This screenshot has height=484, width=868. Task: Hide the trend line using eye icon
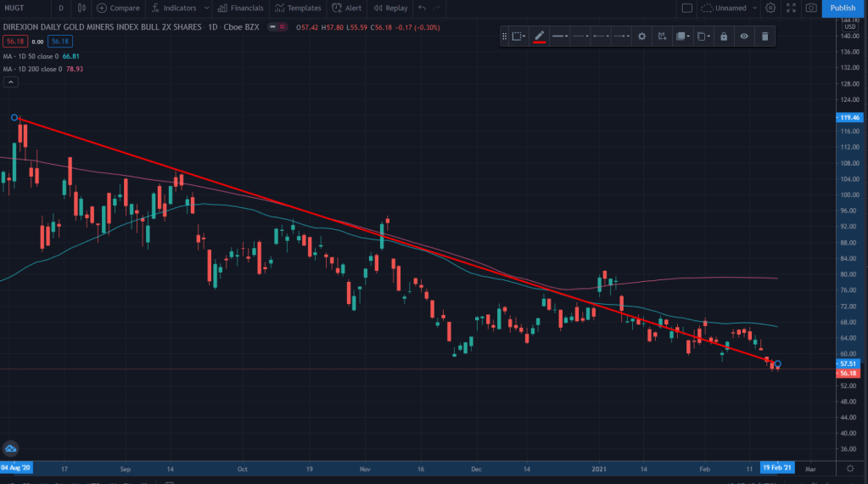[744, 37]
